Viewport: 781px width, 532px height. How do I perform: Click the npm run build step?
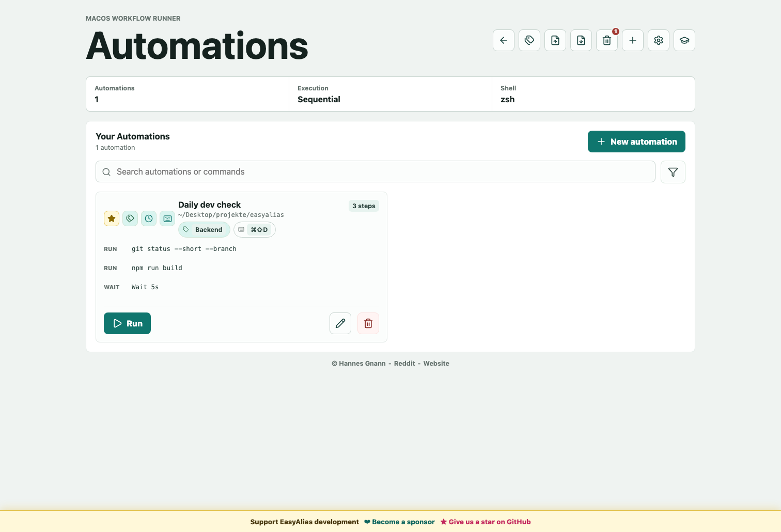tap(157, 268)
